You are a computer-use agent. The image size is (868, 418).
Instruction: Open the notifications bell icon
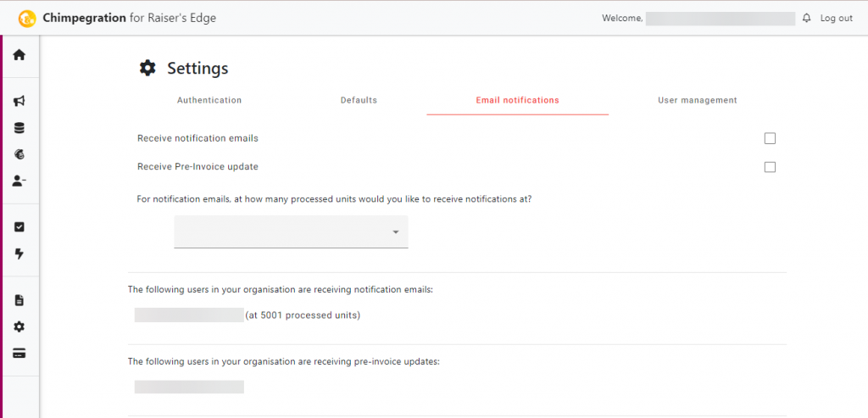[x=807, y=19]
